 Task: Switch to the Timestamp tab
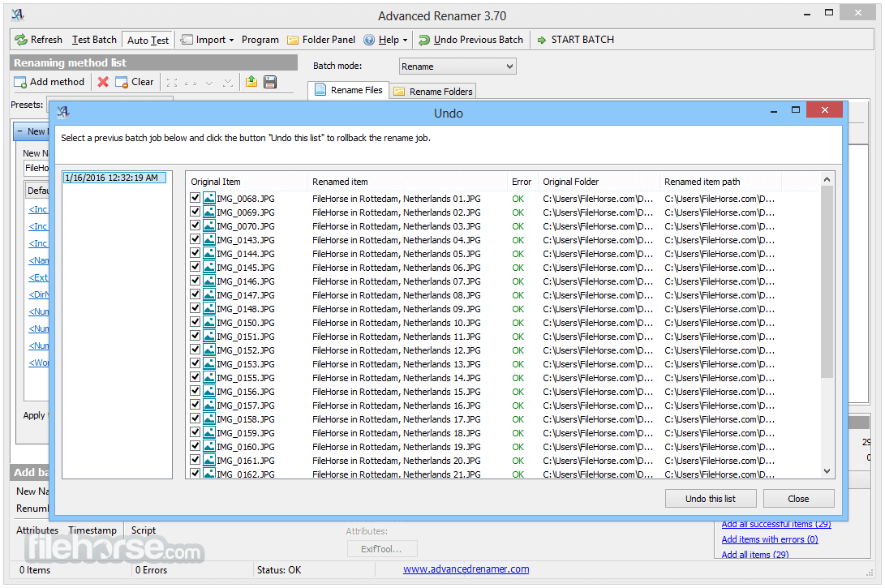(x=92, y=530)
